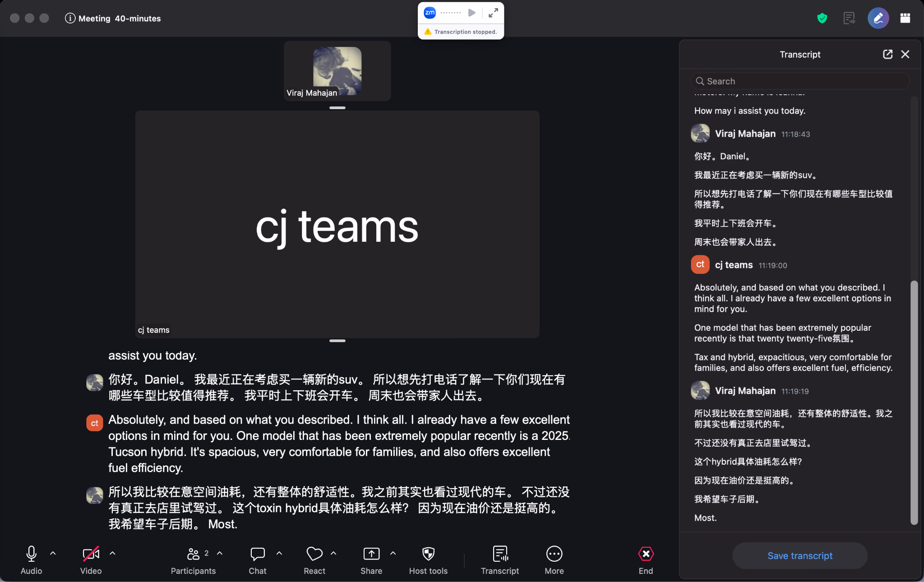Screen dimensions: 924x582
Task: Expand share options beside the Share button
Action: pos(393,553)
